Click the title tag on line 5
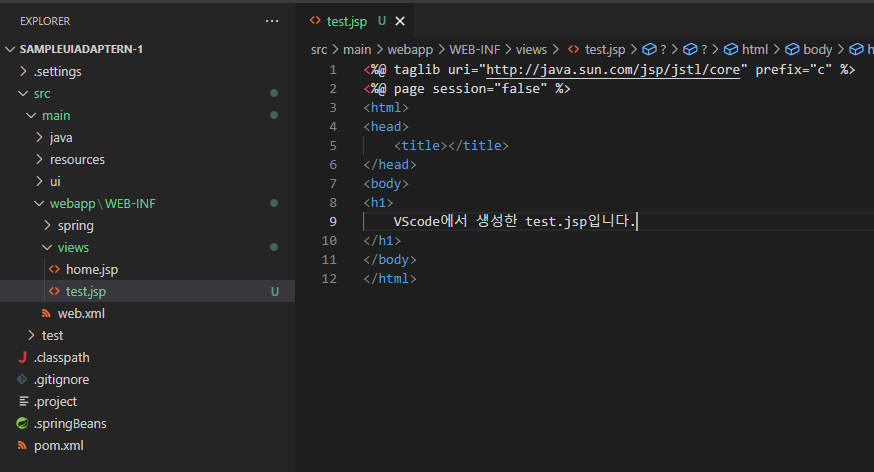874x472 pixels. (451, 146)
